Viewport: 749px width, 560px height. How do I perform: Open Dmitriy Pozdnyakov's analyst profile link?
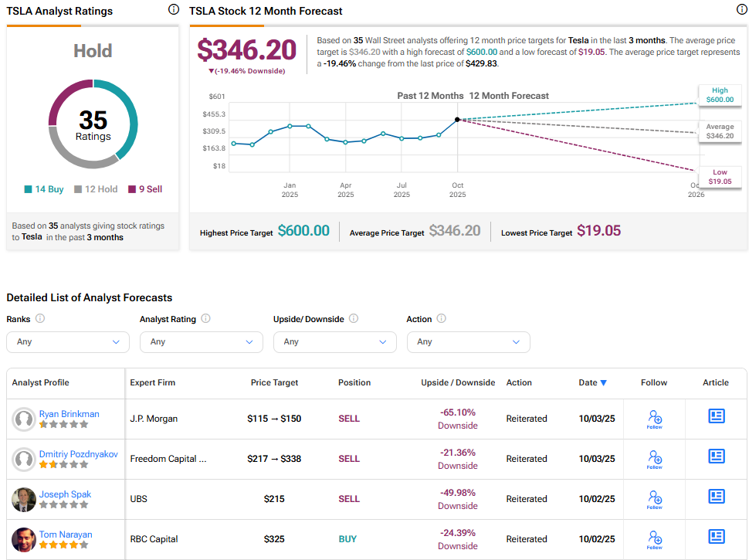pos(79,454)
